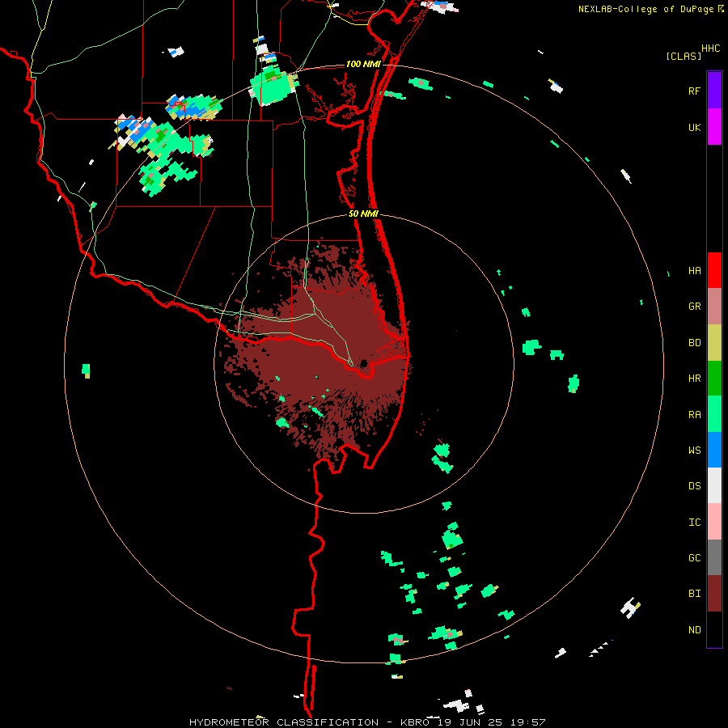This screenshot has height=728, width=728.
Task: Click the HHC legend title
Action: [x=710, y=49]
